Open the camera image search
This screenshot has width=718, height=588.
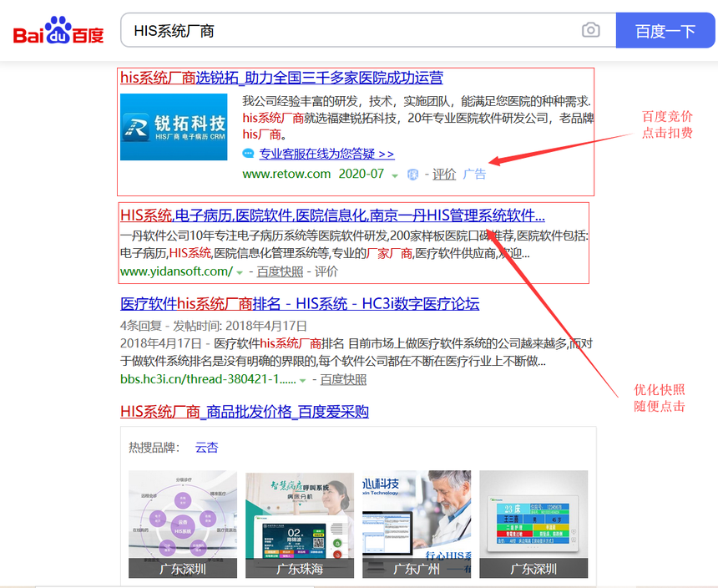591,30
